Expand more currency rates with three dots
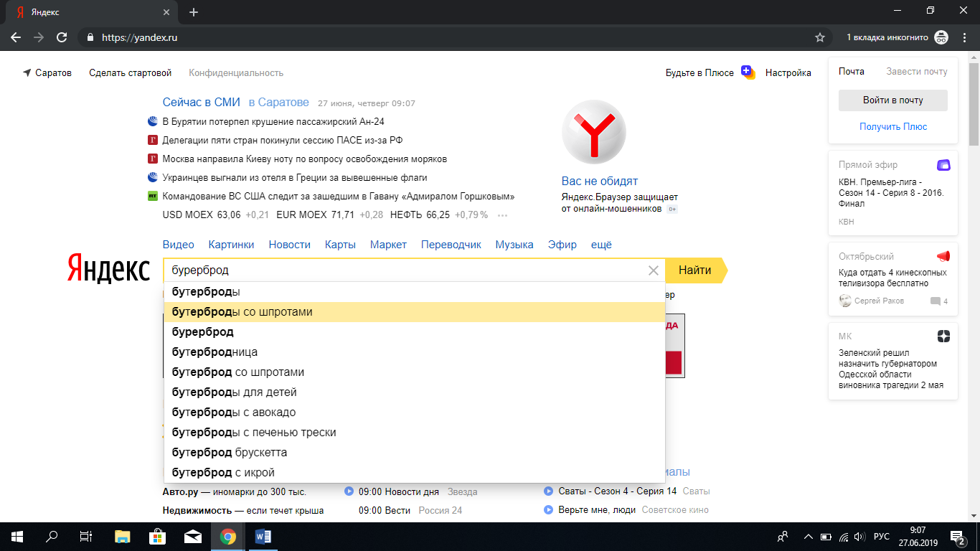The image size is (980, 551). (x=502, y=215)
